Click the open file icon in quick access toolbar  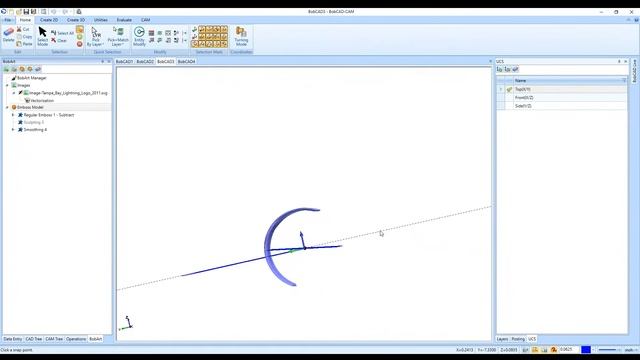[x=19, y=12]
